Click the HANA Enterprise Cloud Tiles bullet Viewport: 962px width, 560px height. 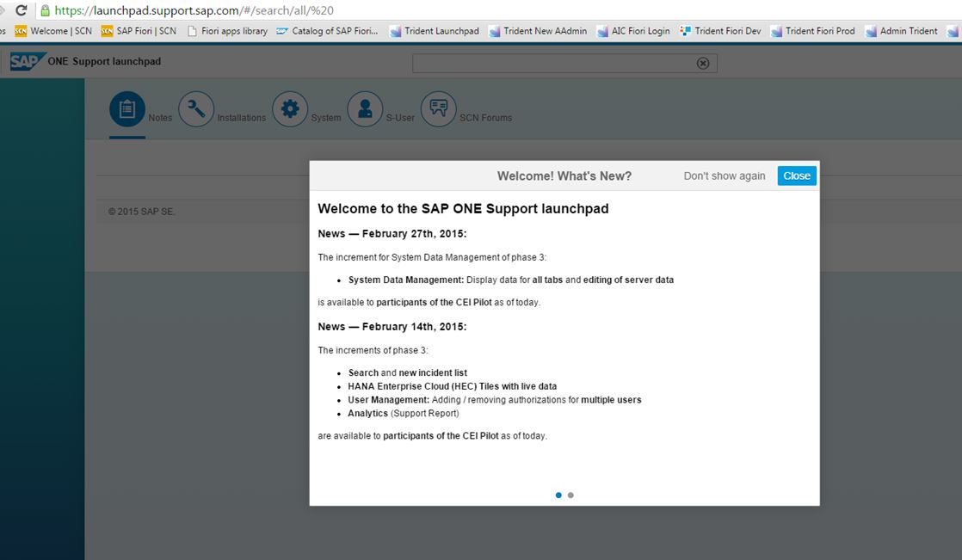tap(452, 386)
